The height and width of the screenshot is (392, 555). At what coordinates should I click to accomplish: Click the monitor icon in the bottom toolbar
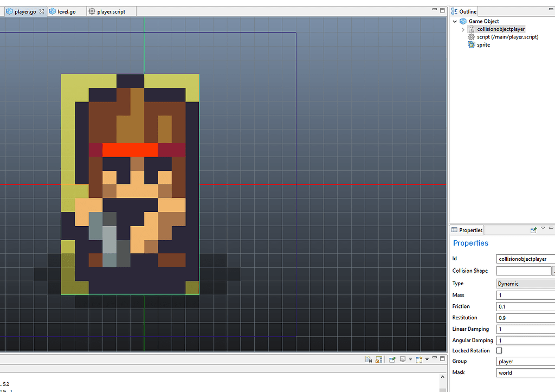point(402,359)
